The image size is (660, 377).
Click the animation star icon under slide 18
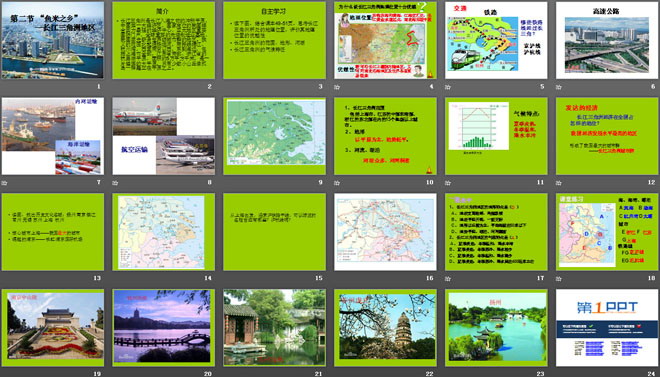(559, 279)
